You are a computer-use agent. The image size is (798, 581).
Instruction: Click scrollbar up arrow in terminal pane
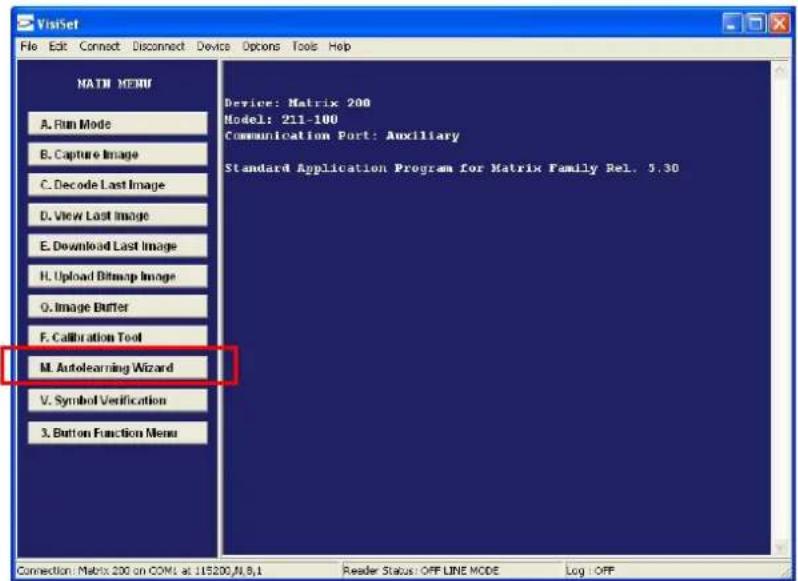780,71
